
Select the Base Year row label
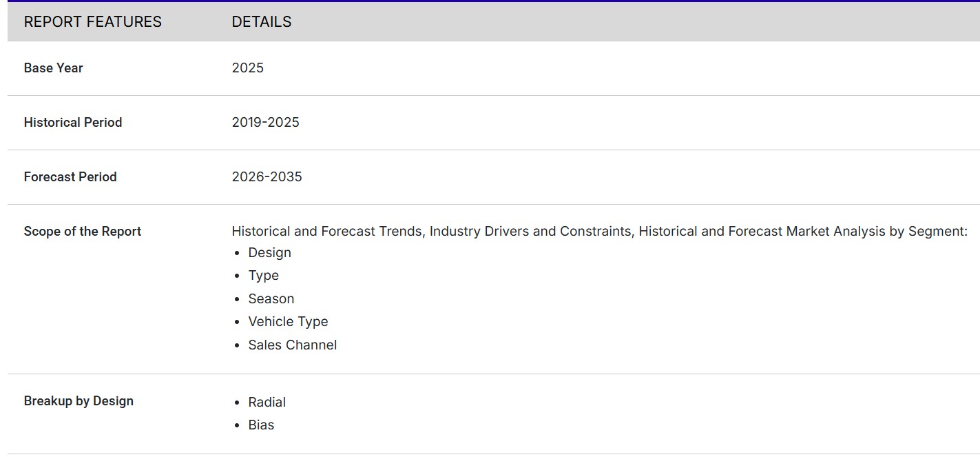53,68
